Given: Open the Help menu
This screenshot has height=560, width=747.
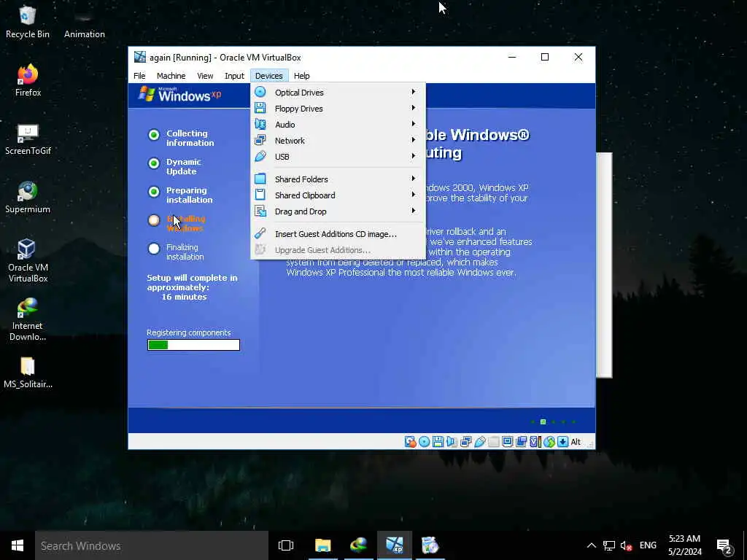Looking at the screenshot, I should coord(301,76).
